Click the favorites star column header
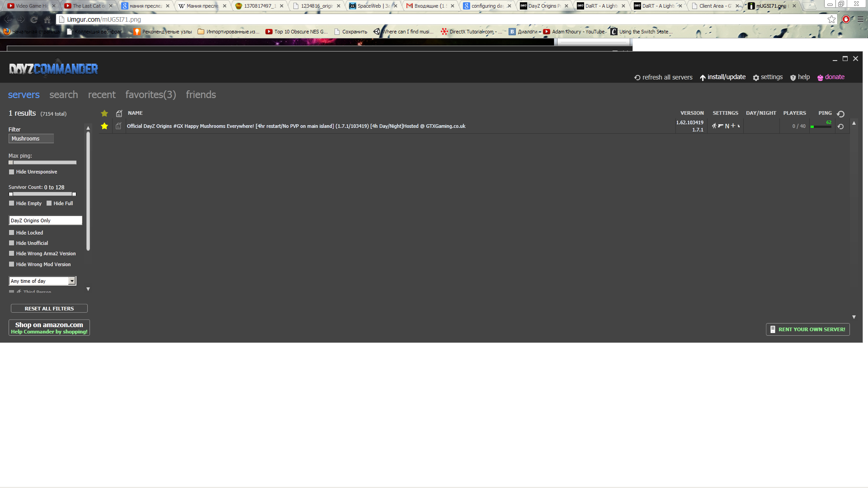This screenshot has height=488, width=868. (x=104, y=113)
